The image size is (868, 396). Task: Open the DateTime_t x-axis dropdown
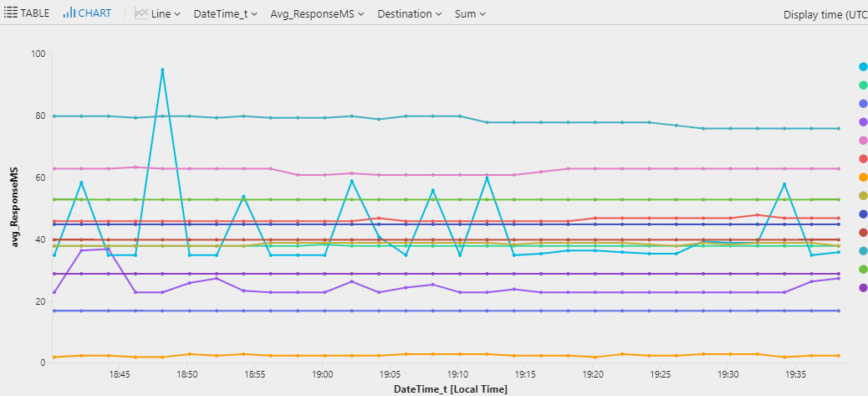(x=225, y=14)
